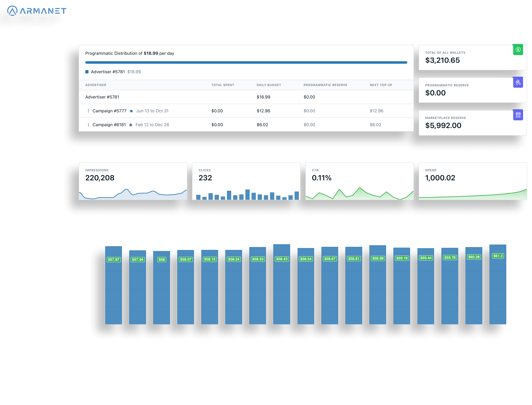The height and width of the screenshot is (405, 532).
Task: Click the NEXT TOP UP column header
Action: (x=381, y=85)
